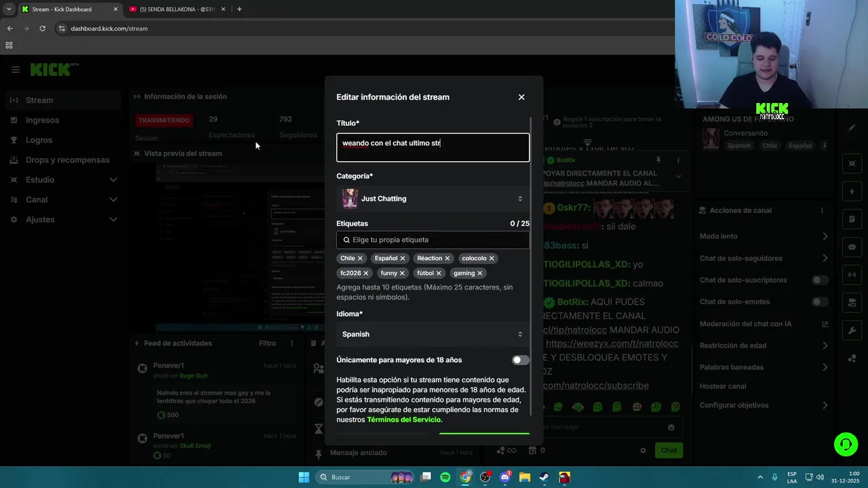Screen dimensions: 868x488
Task: Open Steam from the taskbar
Action: click(545, 477)
